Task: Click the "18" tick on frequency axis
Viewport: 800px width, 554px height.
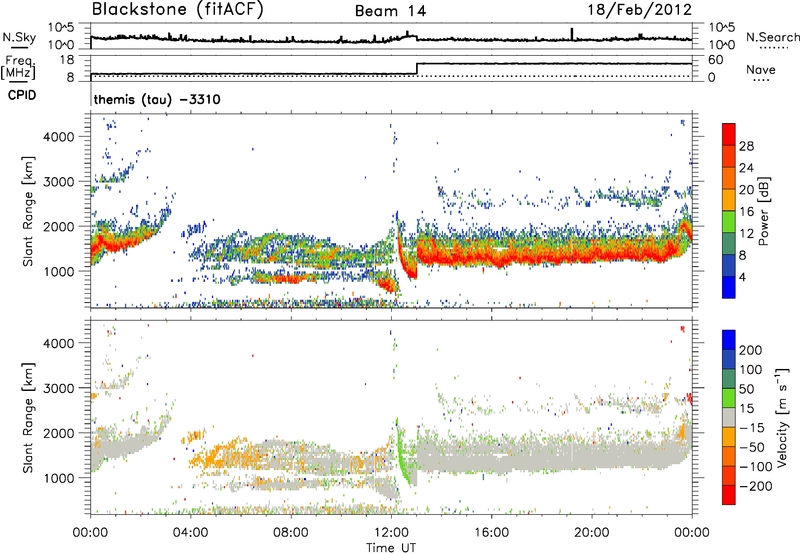Action: 67,60
